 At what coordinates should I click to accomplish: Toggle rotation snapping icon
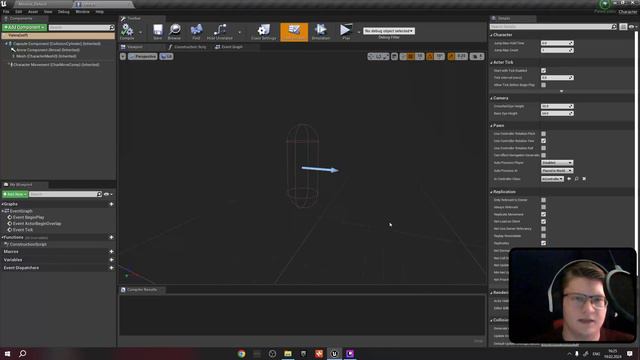(430, 56)
